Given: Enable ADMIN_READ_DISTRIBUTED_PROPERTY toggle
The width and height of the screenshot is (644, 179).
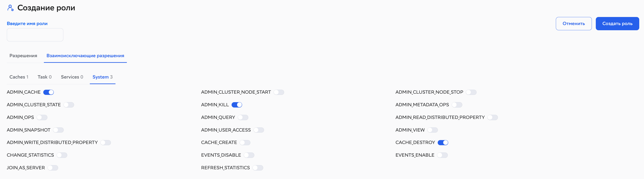Looking at the screenshot, I should [x=493, y=117].
